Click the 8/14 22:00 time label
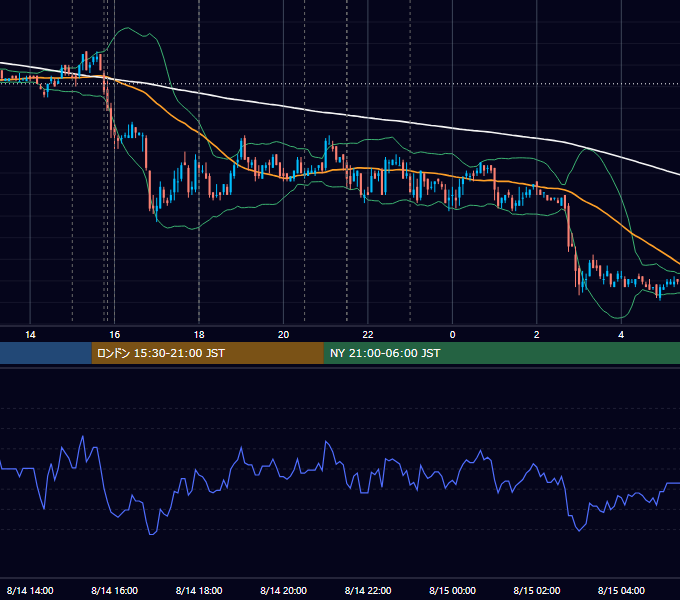The image size is (680, 600). coord(368,590)
